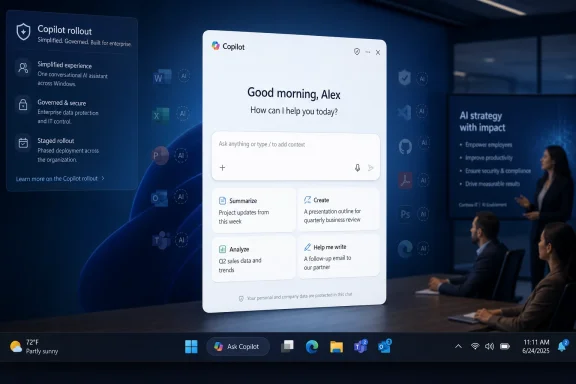The image size is (576, 384).
Task: Click the 'Staged rollout' heading text
Action: click(56, 141)
